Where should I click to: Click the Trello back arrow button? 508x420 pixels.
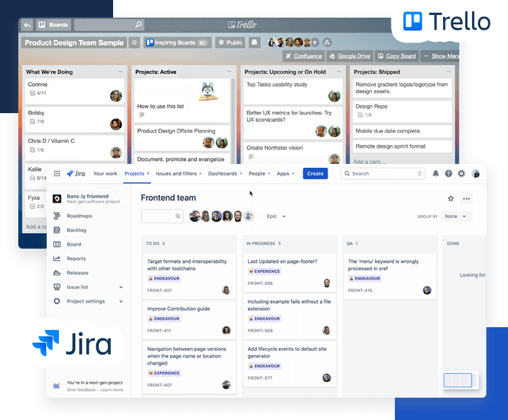[x=28, y=25]
